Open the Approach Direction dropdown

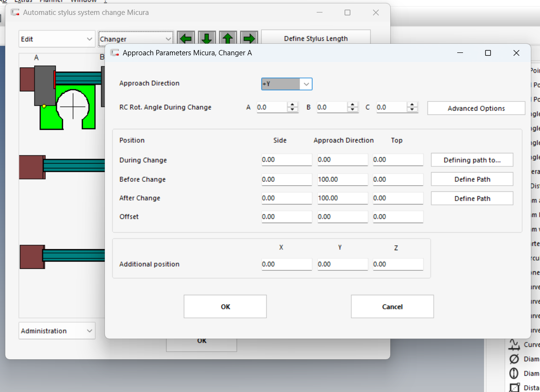306,84
